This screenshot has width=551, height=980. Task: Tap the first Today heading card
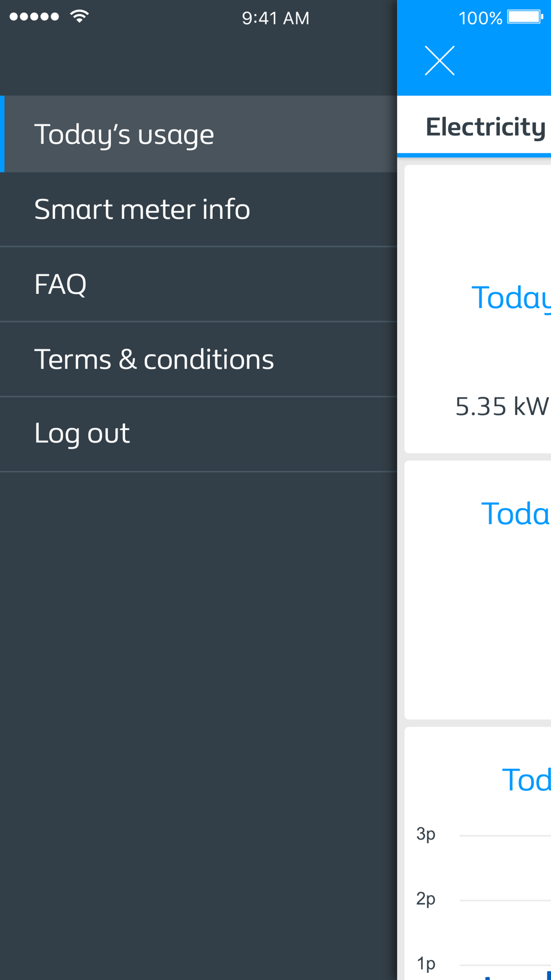[511, 298]
